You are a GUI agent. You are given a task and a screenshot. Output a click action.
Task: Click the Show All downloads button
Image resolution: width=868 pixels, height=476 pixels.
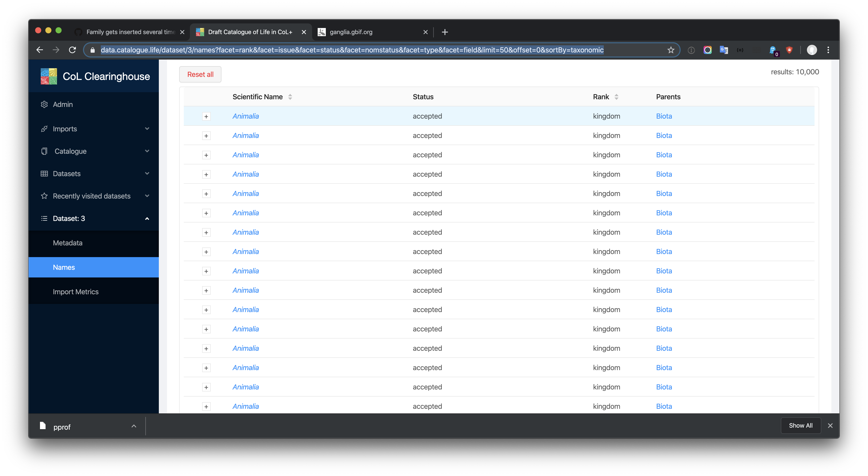pos(801,425)
